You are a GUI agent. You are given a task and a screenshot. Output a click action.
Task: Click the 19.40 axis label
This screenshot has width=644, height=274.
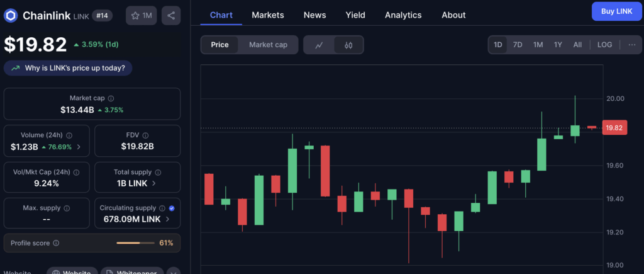tap(615, 198)
